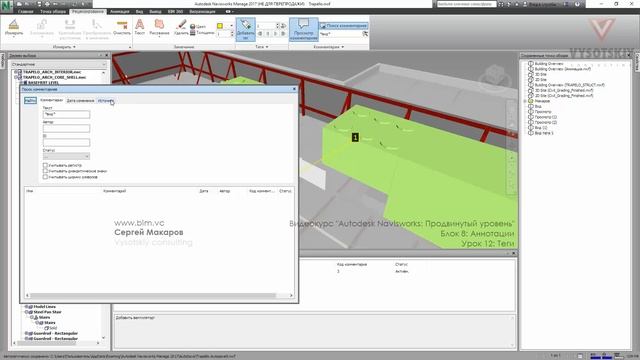
Task: Click Поиск комментариев ribbon button
Action: point(343,26)
